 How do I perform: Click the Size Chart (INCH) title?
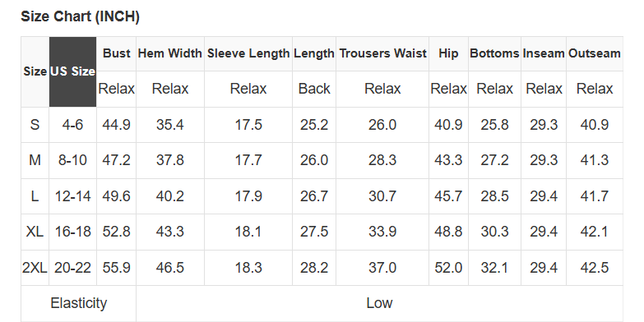(80, 16)
